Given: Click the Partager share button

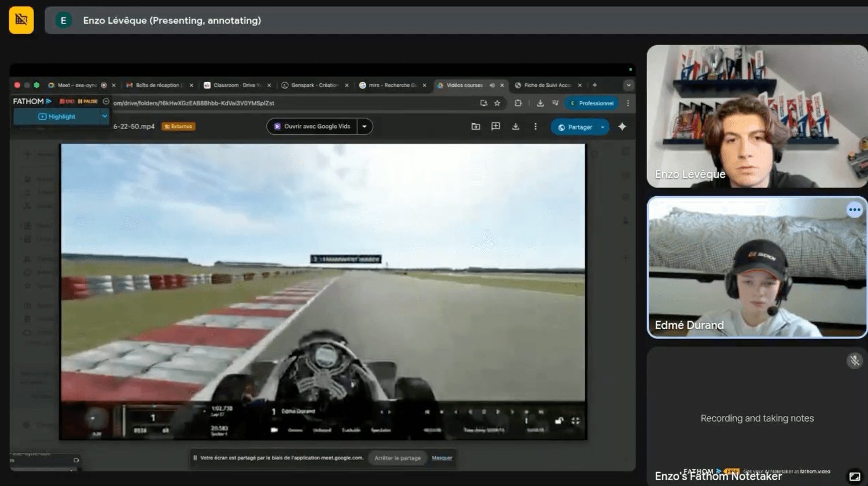Looking at the screenshot, I should [x=575, y=127].
